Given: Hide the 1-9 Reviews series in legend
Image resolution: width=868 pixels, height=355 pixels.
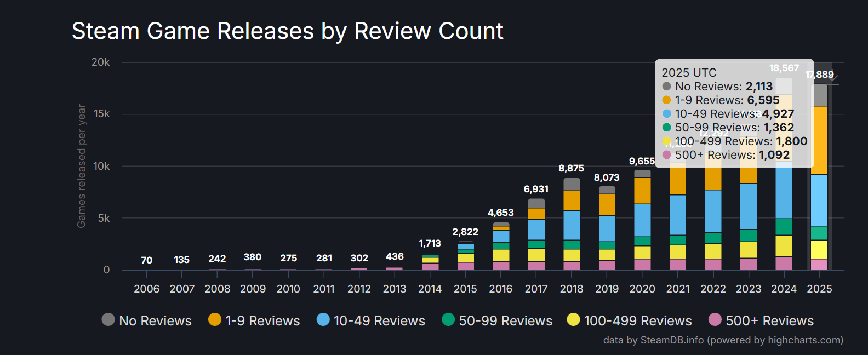Looking at the screenshot, I should click(x=254, y=320).
